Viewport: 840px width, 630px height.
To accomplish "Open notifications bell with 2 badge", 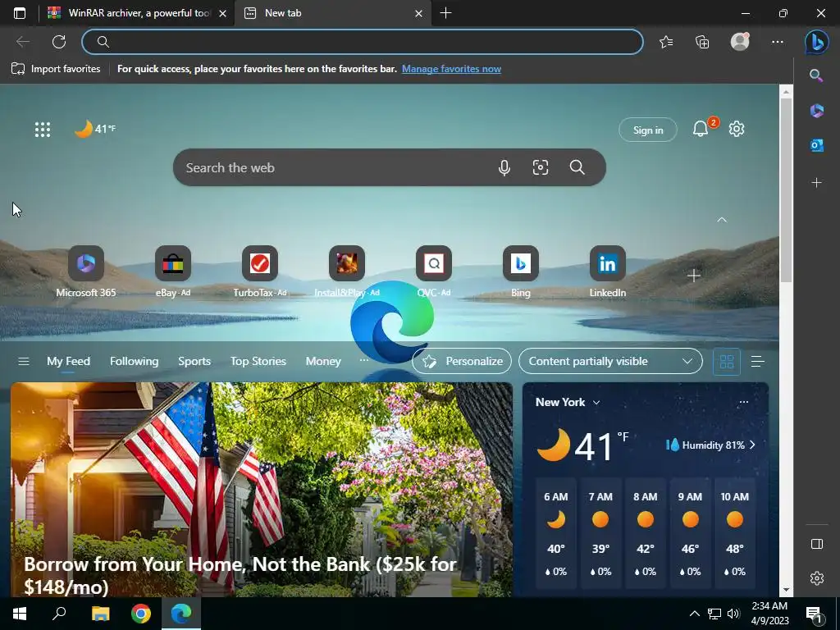I will coord(701,129).
